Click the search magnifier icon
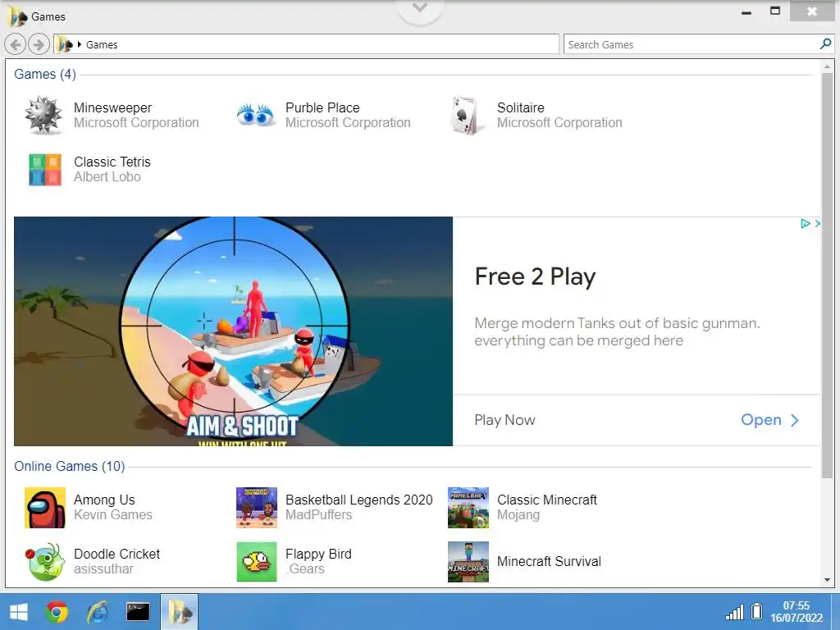The width and height of the screenshot is (840, 630). 825,44
